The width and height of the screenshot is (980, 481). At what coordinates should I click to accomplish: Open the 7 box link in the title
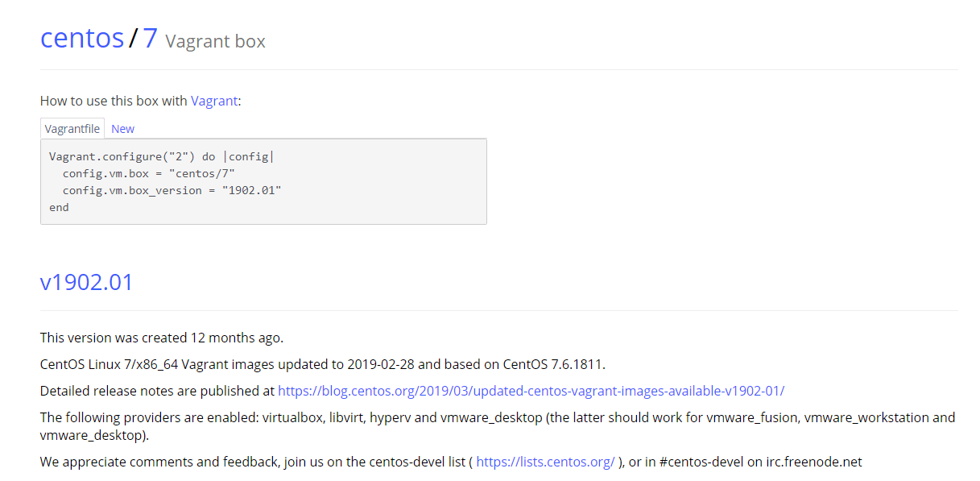click(151, 38)
